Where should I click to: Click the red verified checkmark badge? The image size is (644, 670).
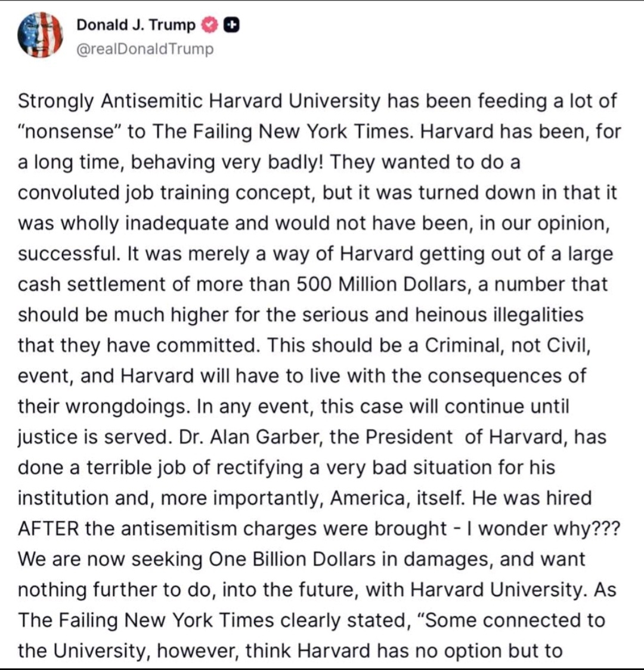tap(209, 25)
